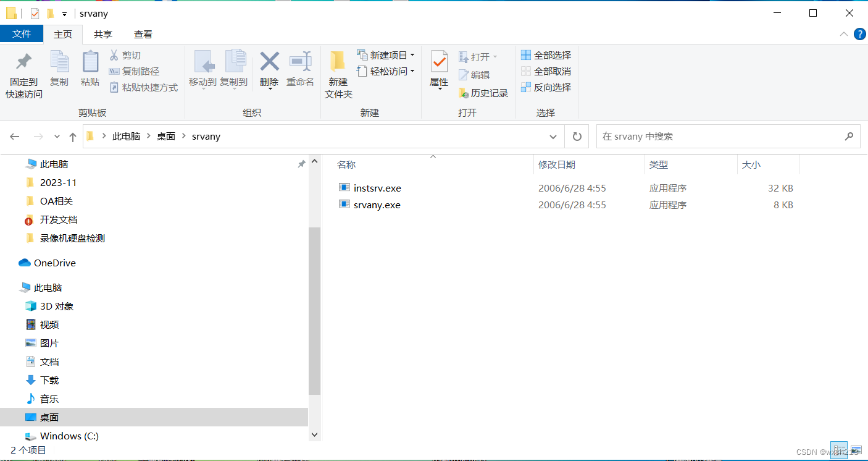Select 文档 (Documents) in navigation pane
Screen dimensions: 868x461
coord(49,362)
